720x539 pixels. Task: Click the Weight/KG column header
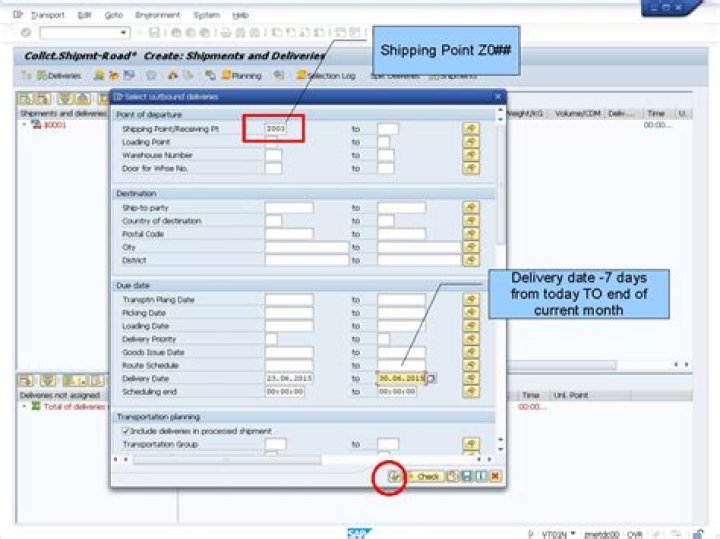pos(525,113)
